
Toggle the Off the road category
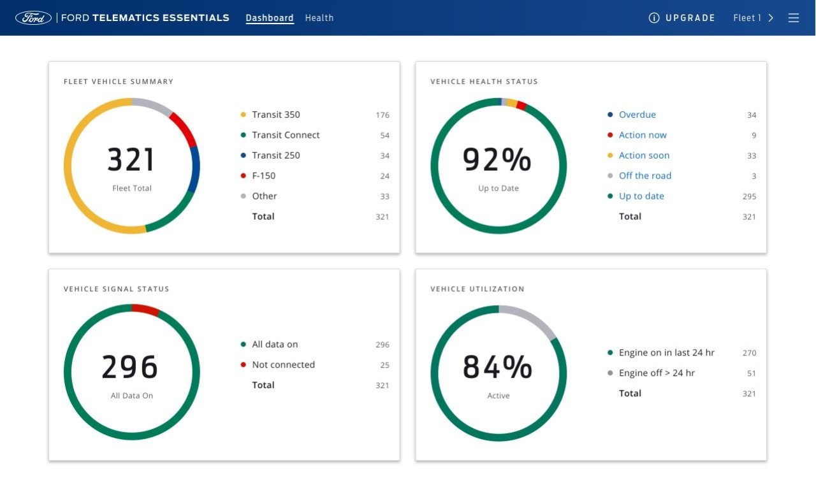coord(645,175)
